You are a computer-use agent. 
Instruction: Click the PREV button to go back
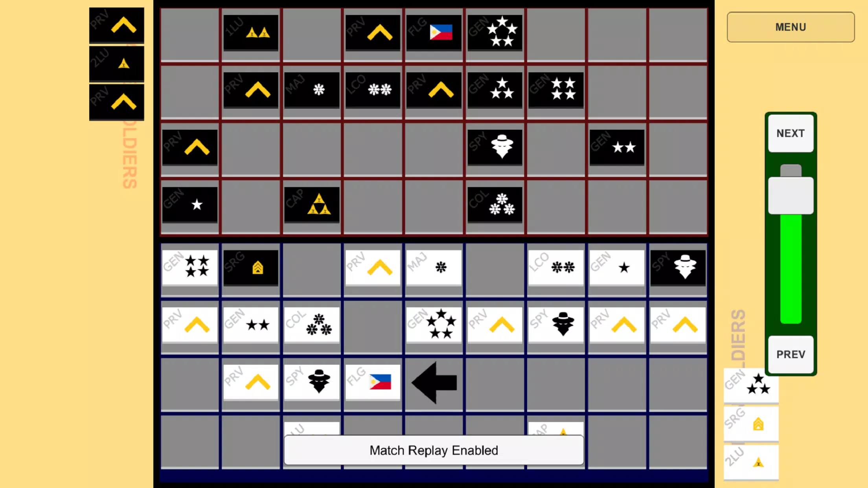tap(791, 354)
